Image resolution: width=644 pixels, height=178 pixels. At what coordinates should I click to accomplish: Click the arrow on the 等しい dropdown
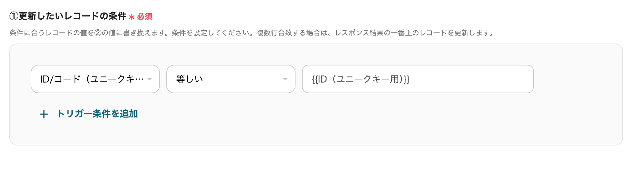click(285, 79)
